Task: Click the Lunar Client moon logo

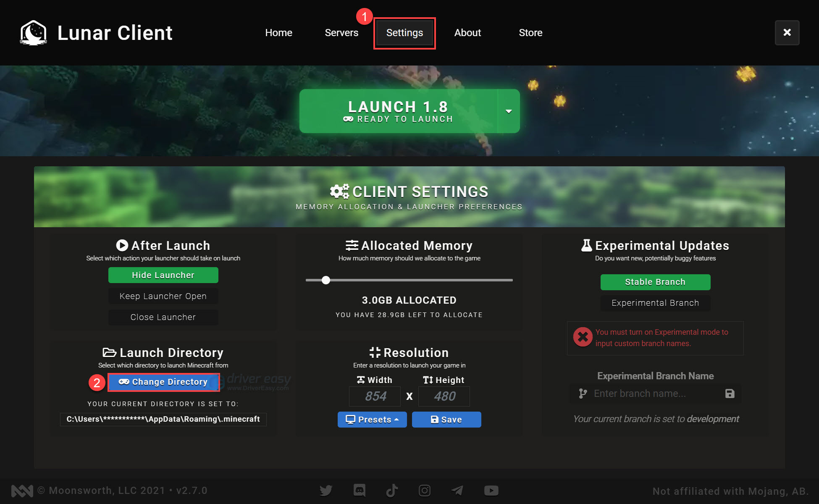Action: point(33,32)
